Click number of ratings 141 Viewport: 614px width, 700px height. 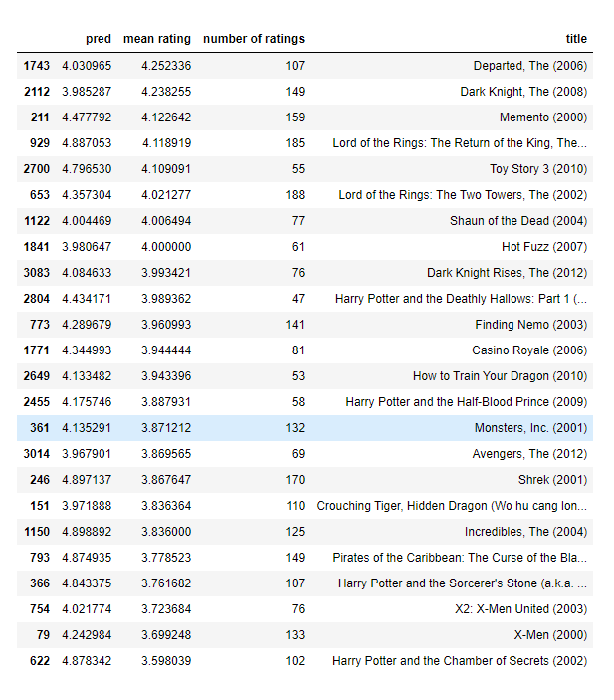coord(295,325)
